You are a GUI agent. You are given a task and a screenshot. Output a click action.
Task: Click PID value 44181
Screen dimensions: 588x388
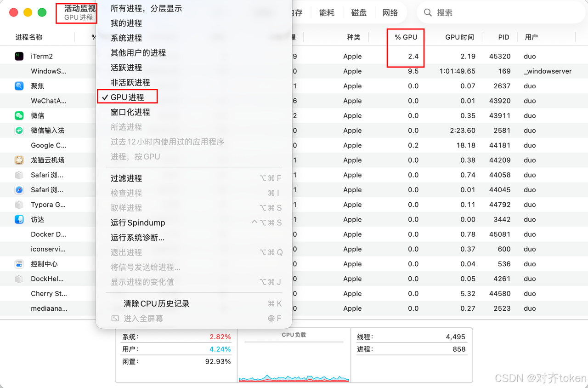point(500,145)
